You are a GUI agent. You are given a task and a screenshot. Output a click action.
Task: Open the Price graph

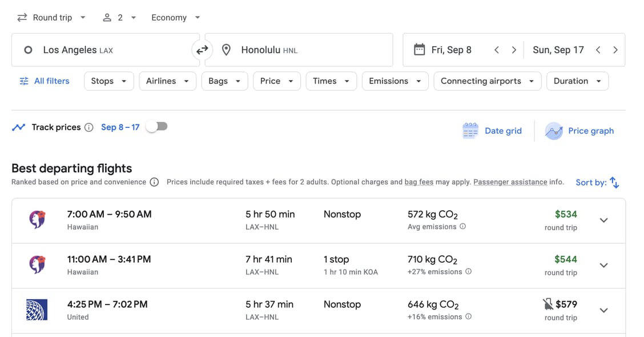[x=579, y=131]
